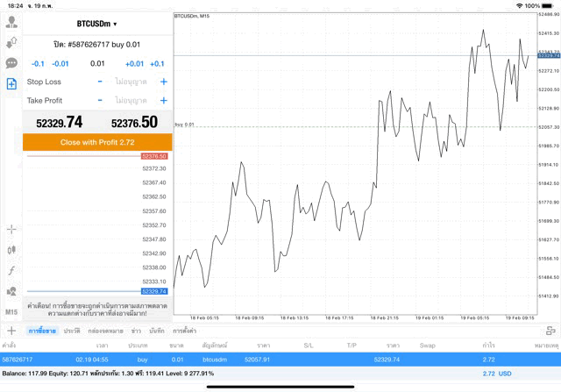Click the plus icon beside bottom tabs
561x392 pixels.
coord(11,331)
